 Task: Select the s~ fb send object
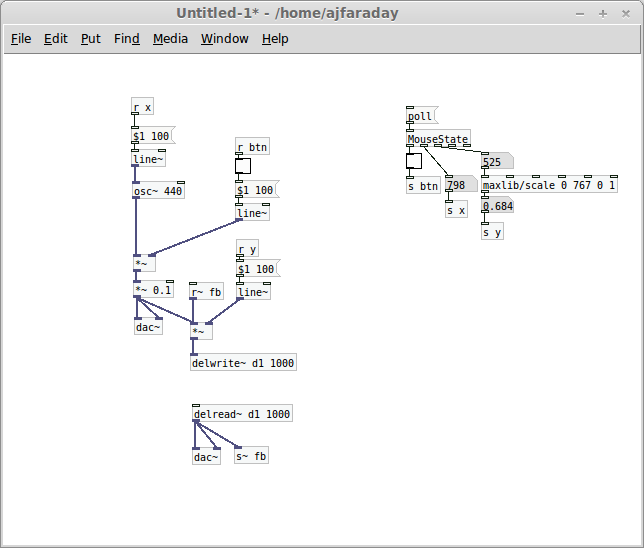(x=251, y=456)
